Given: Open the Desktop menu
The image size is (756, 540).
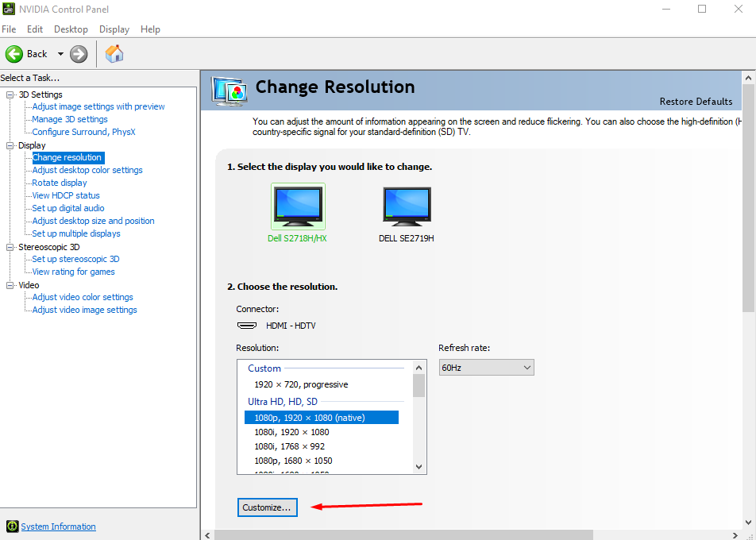Looking at the screenshot, I should point(71,29).
